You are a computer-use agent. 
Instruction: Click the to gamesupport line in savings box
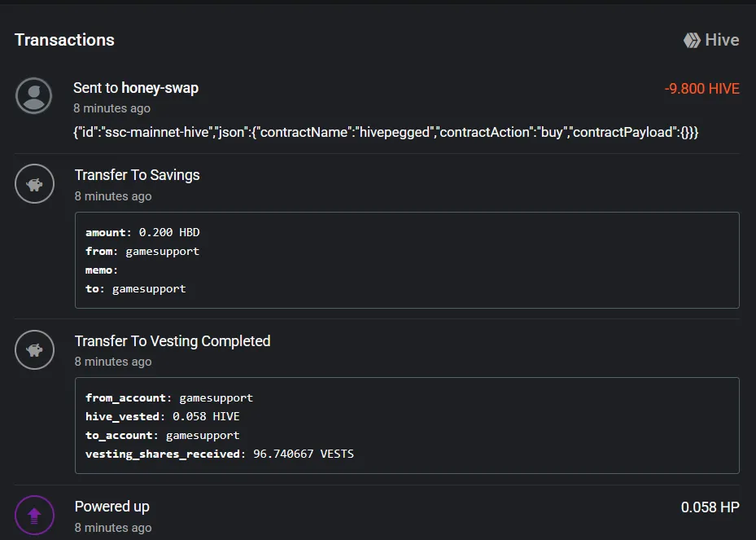[135, 289]
